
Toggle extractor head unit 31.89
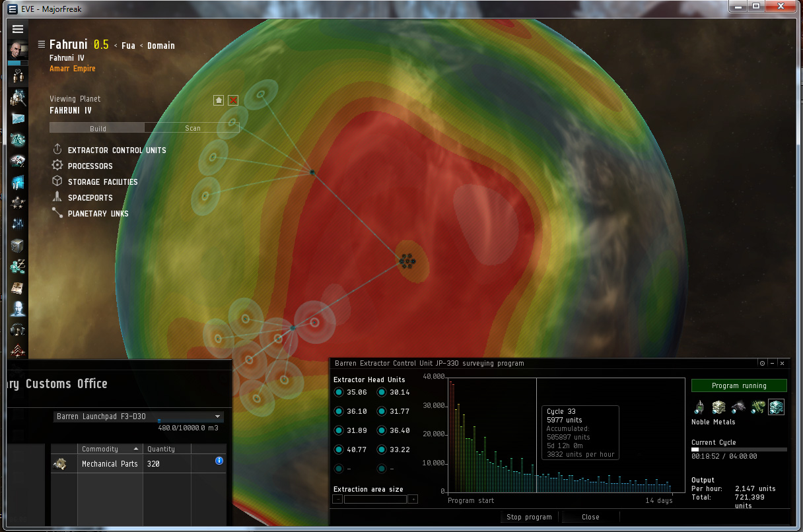[339, 430]
